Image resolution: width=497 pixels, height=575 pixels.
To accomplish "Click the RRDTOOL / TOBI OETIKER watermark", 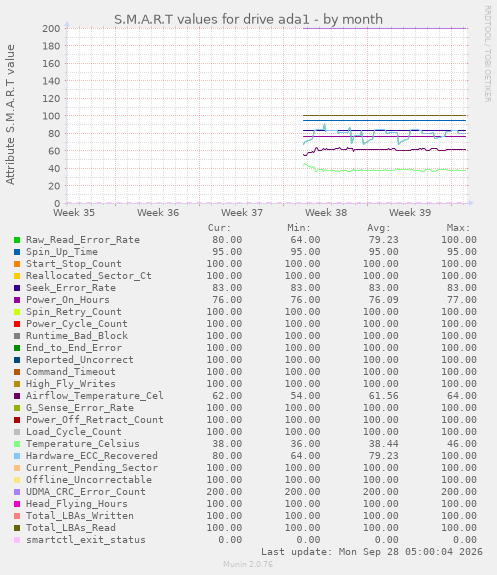I will pyautogui.click(x=487, y=54).
